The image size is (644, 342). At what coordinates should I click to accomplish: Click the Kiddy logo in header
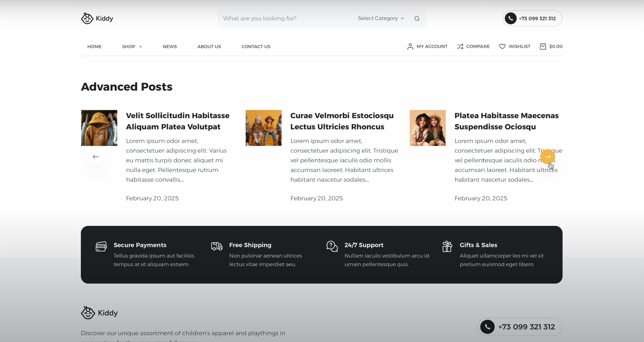[97, 18]
